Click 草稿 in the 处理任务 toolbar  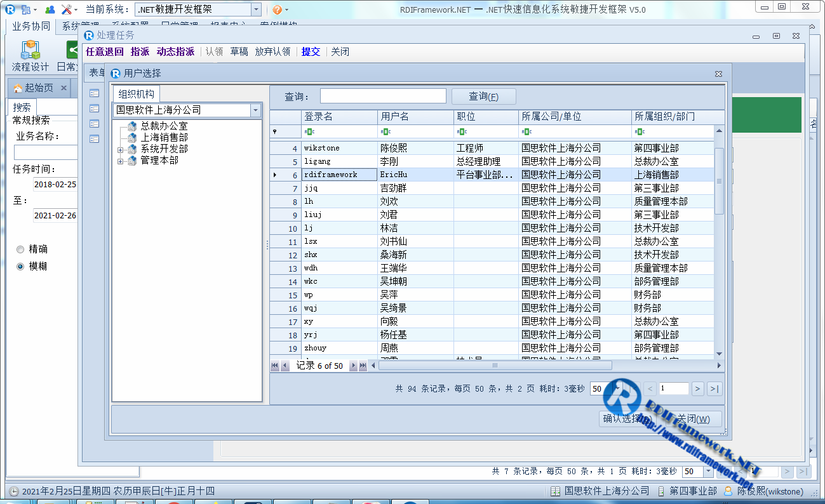point(239,52)
